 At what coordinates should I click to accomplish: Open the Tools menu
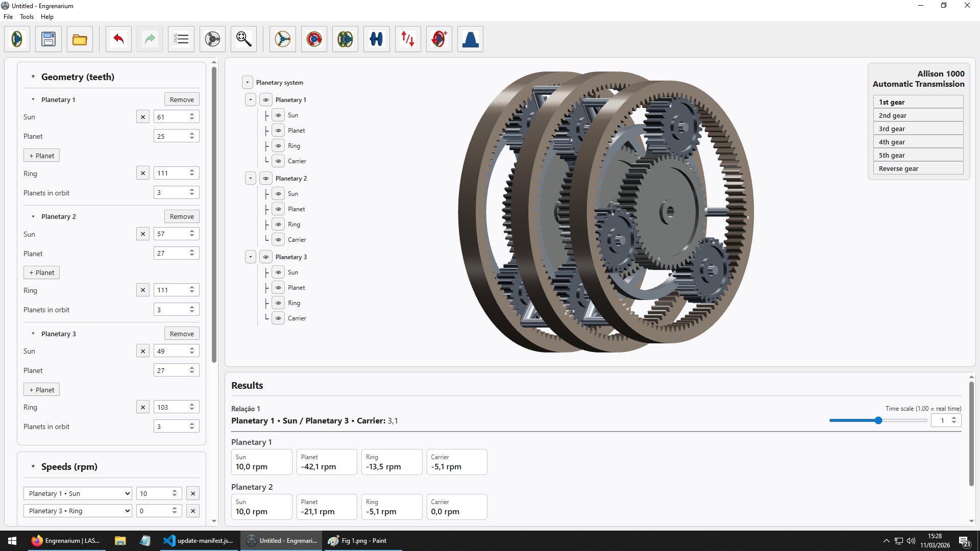click(27, 17)
